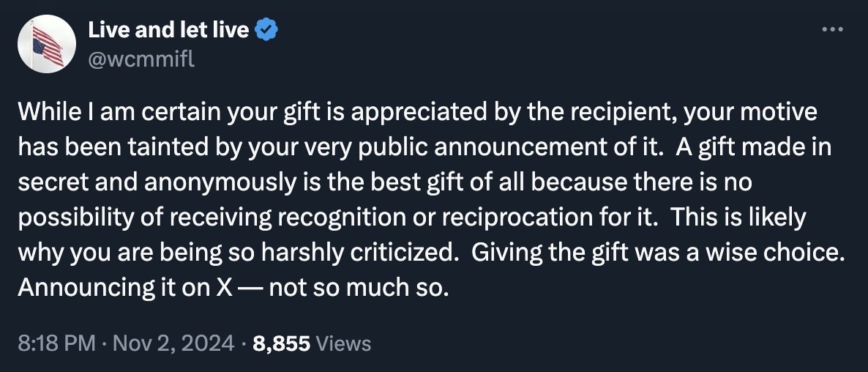Click the 8,855 view count number
This screenshot has height=372, width=868.
click(282, 343)
